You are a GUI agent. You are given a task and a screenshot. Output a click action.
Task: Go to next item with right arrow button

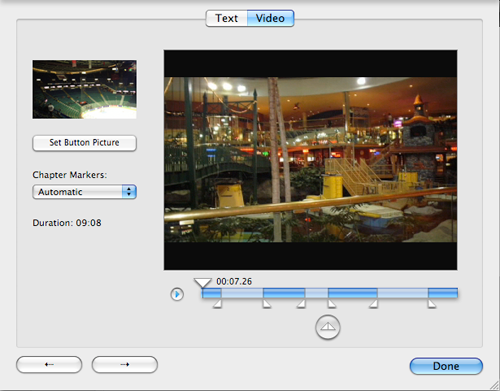[125, 364]
